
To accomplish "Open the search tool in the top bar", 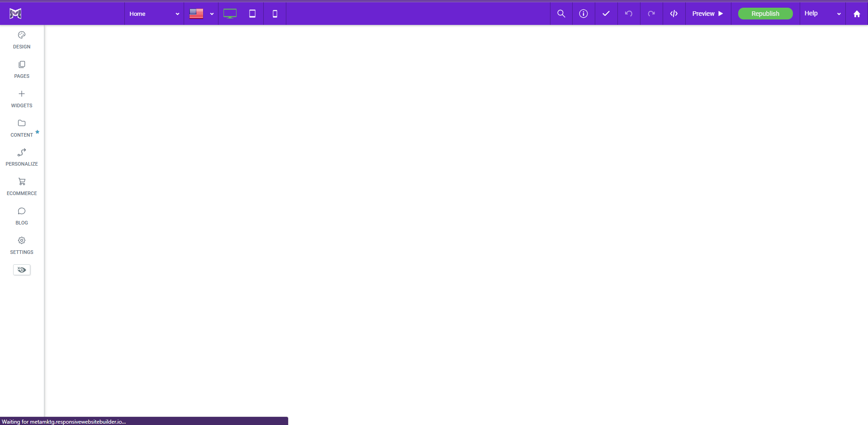I will 561,14.
